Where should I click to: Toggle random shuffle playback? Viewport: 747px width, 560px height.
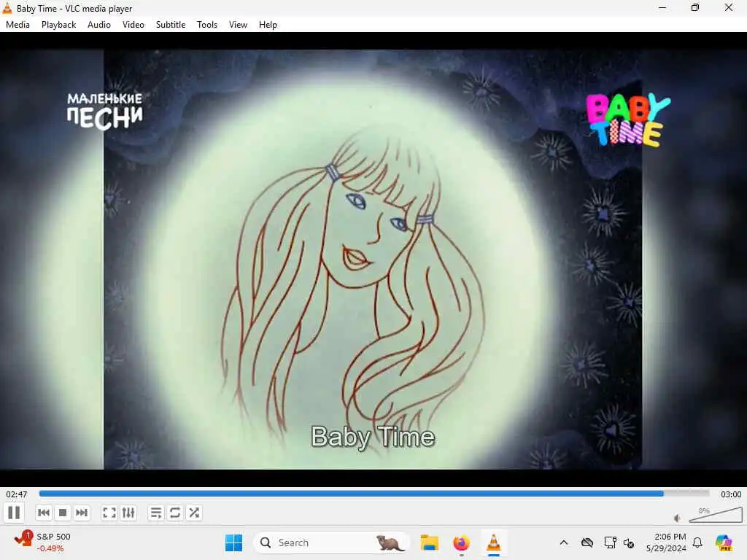tap(194, 513)
